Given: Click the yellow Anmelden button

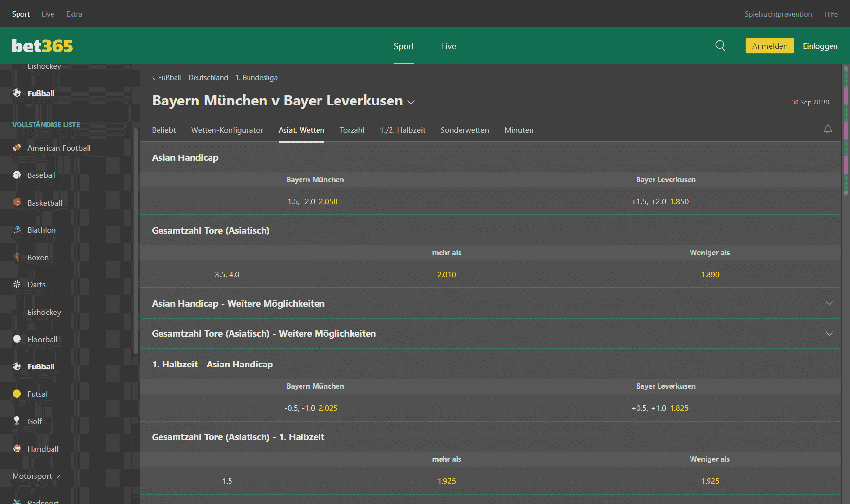Looking at the screenshot, I should click(x=770, y=46).
